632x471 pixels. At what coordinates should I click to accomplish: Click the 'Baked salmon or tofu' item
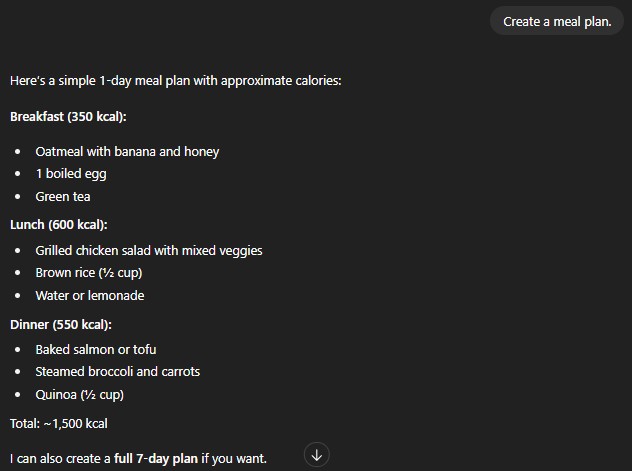point(96,350)
